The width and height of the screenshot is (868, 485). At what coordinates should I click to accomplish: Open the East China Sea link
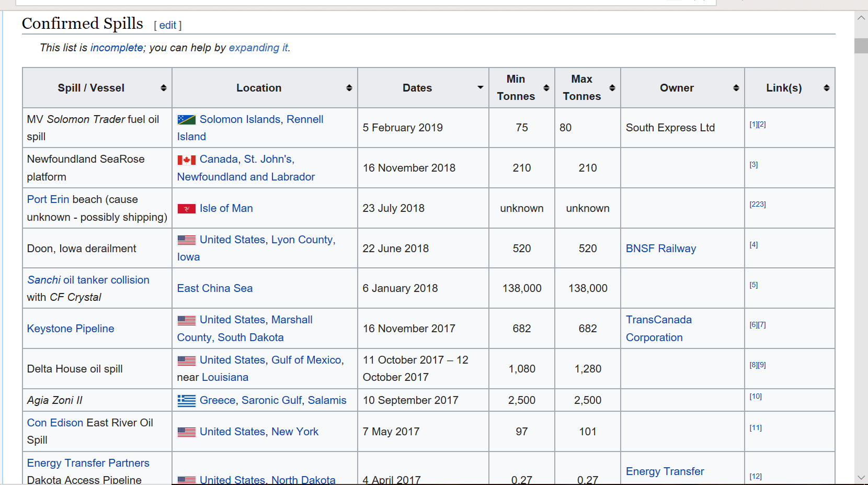pyautogui.click(x=214, y=288)
